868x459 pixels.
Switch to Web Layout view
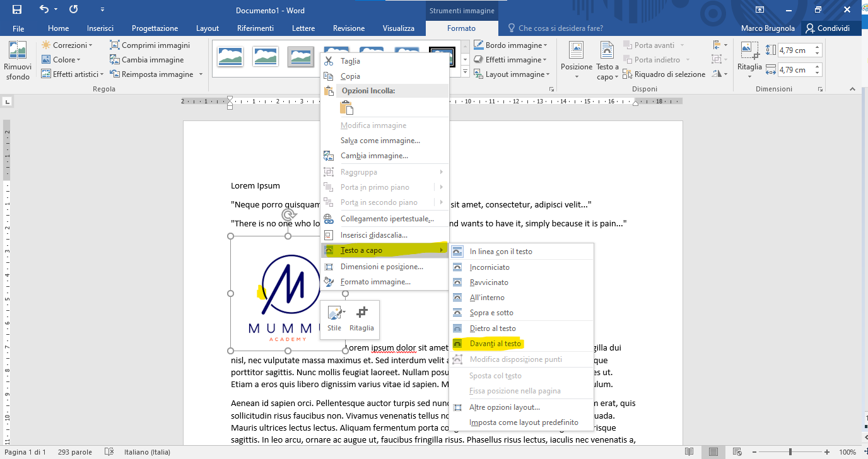738,451
